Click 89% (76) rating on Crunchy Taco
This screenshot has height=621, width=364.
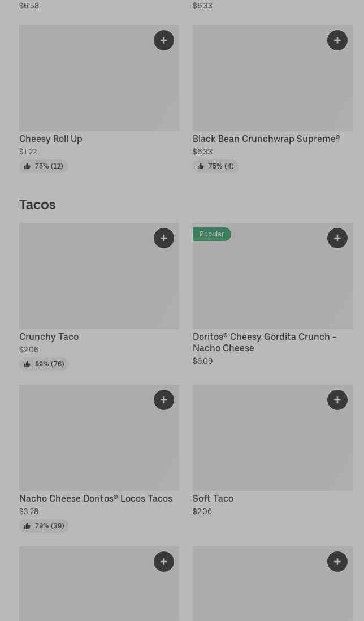click(x=44, y=364)
